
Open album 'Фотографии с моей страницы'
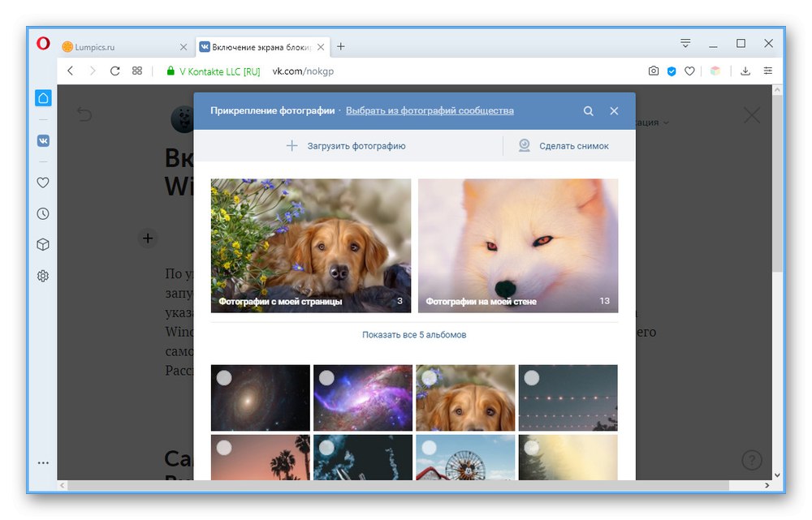tap(311, 246)
